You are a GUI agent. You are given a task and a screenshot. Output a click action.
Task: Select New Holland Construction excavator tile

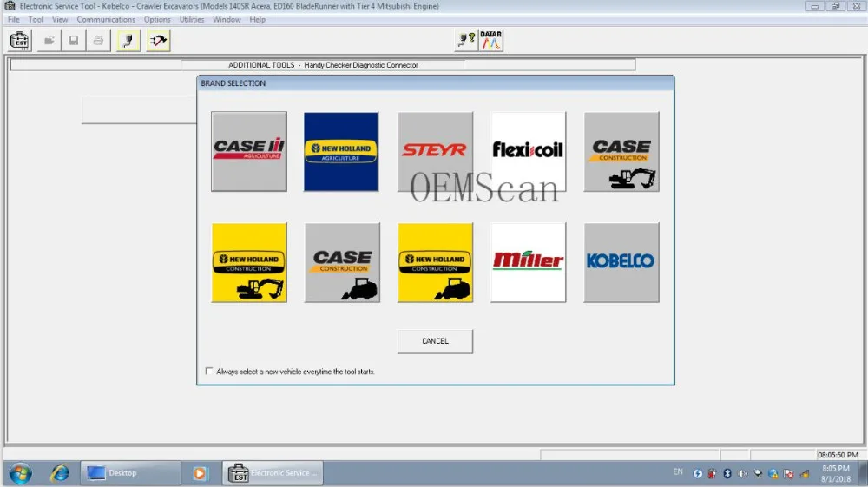[x=249, y=262]
